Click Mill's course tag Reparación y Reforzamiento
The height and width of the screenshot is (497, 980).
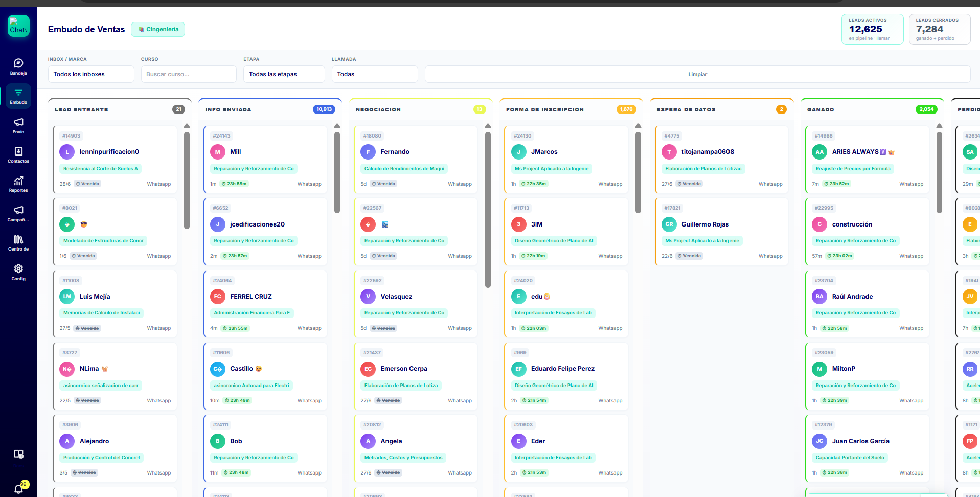254,169
